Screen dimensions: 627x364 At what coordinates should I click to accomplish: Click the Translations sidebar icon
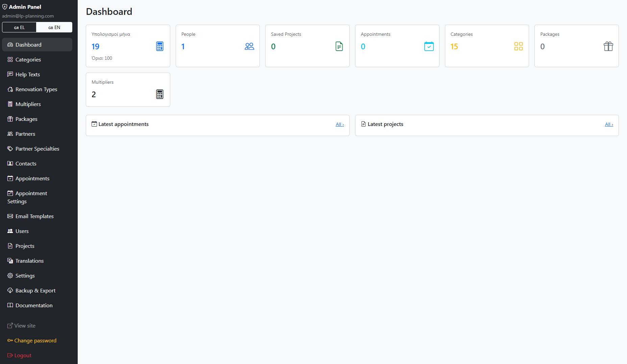[x=10, y=261]
